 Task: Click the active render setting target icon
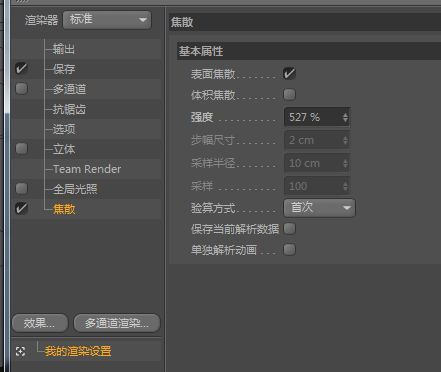(x=20, y=351)
